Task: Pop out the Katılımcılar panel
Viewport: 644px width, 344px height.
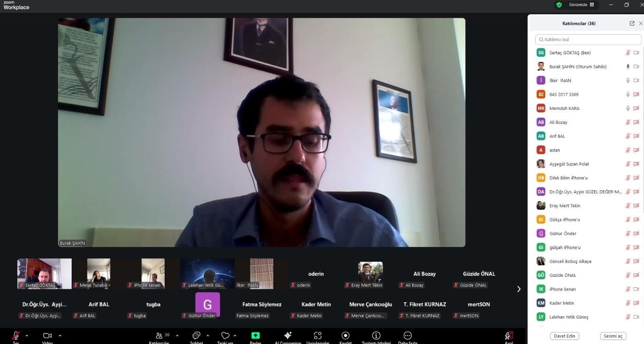Action: click(632, 23)
